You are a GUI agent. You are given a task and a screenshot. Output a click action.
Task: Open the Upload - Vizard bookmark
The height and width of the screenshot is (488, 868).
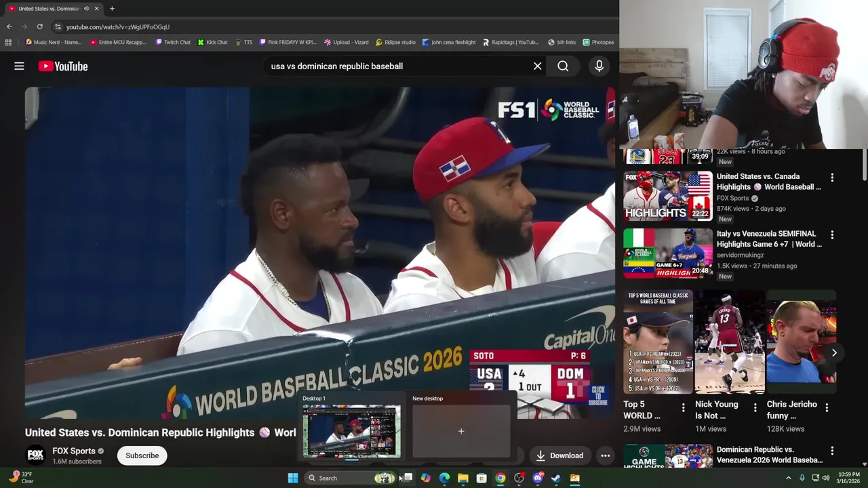click(x=347, y=42)
